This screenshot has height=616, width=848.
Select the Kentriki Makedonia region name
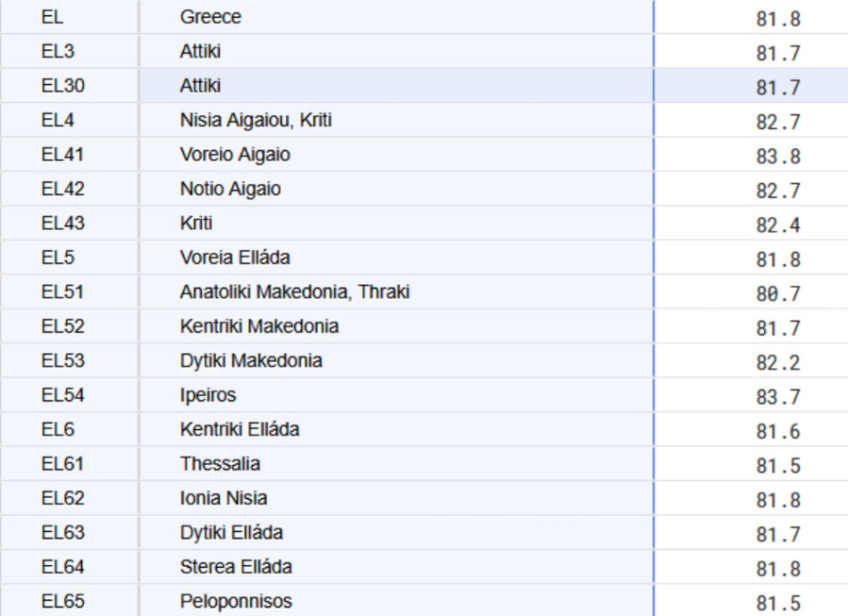[x=259, y=326]
